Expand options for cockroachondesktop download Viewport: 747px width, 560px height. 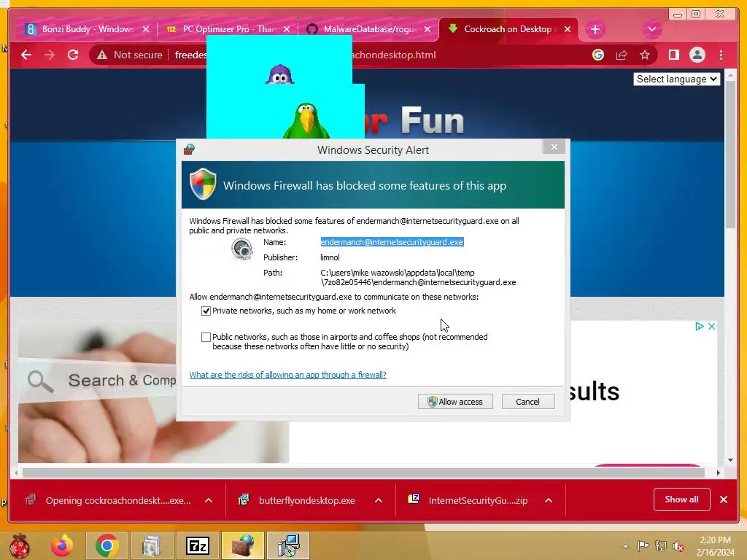(x=209, y=500)
